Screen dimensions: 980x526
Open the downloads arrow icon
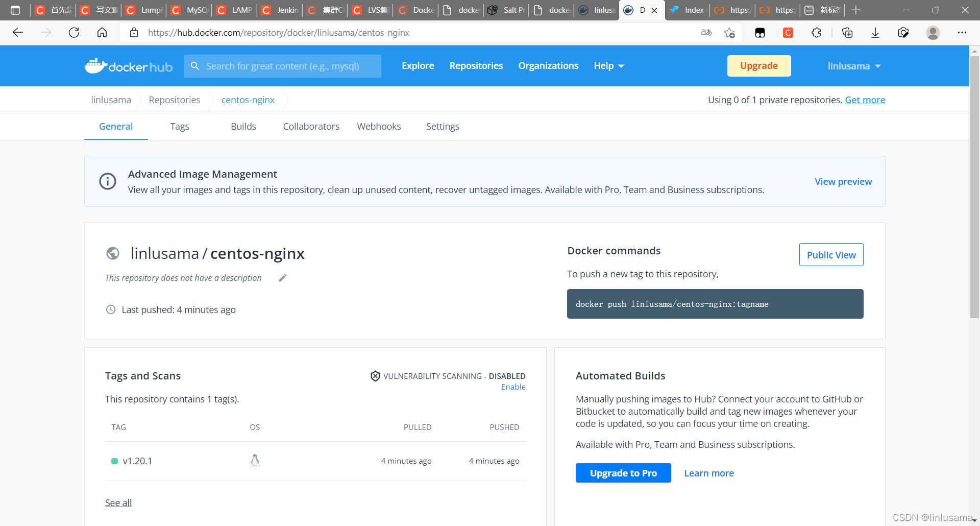coord(875,33)
